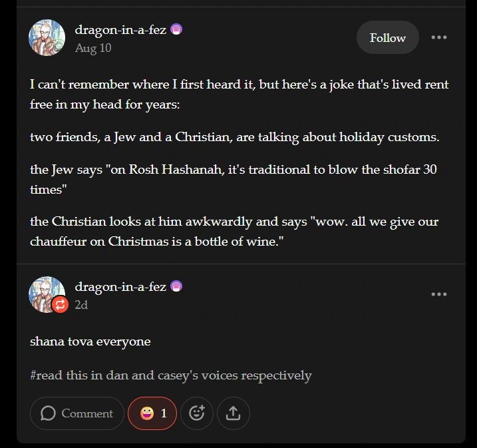Image resolution: width=477 pixels, height=448 pixels.
Task: Open the more options menu on the reblogged post
Action: [x=439, y=294]
